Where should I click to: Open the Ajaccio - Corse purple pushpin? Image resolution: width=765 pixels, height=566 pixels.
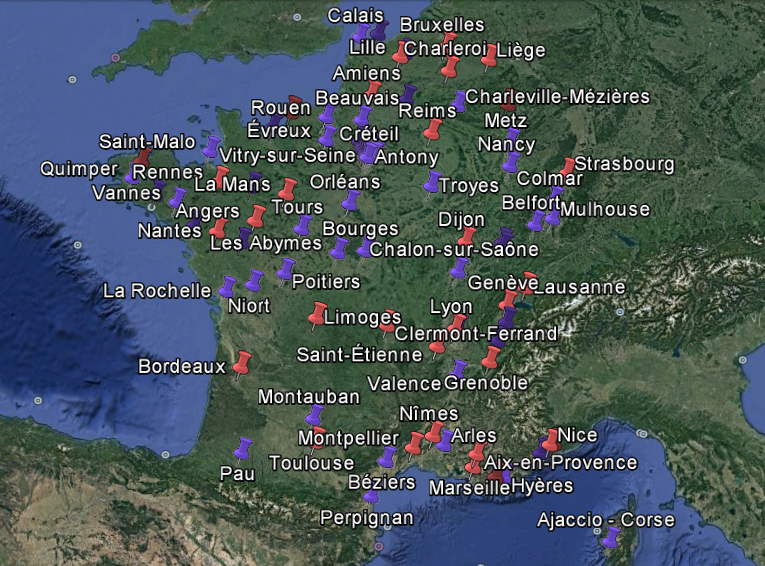(x=610, y=539)
